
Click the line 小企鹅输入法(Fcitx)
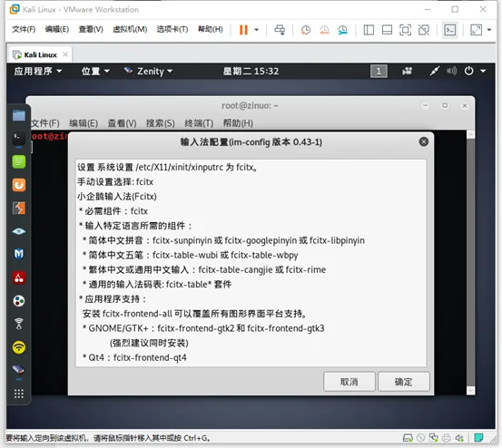pyautogui.click(x=117, y=196)
